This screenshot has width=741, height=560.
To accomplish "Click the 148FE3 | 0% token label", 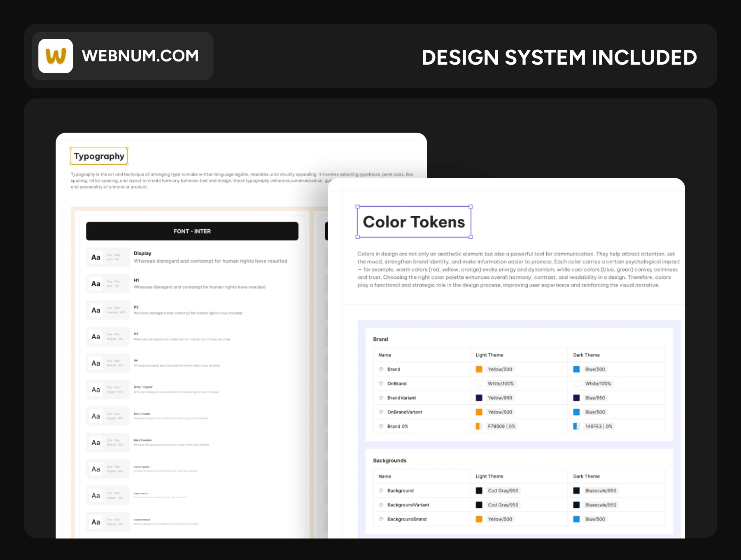I will pyautogui.click(x=599, y=426).
